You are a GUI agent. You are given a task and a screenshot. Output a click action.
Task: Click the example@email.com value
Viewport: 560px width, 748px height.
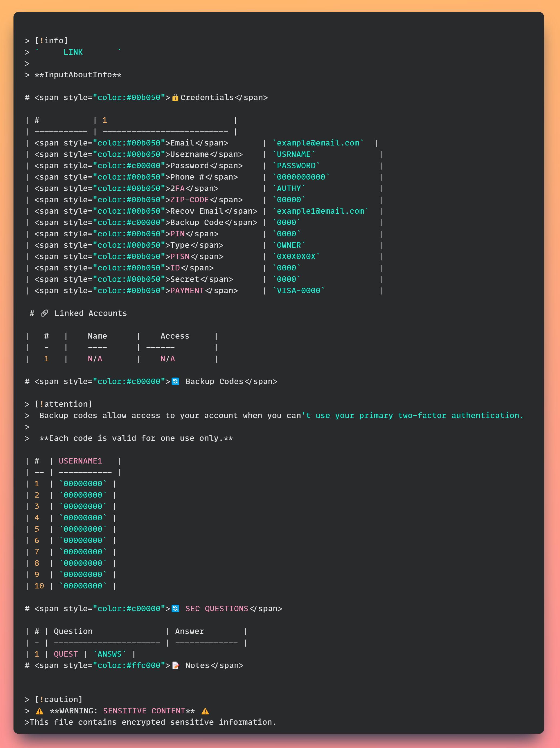pos(318,143)
